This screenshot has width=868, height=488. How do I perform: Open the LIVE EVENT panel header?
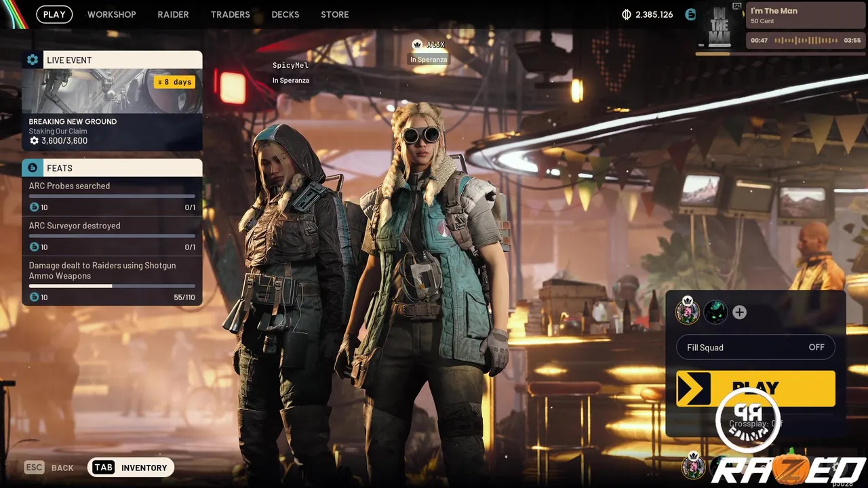pos(112,60)
